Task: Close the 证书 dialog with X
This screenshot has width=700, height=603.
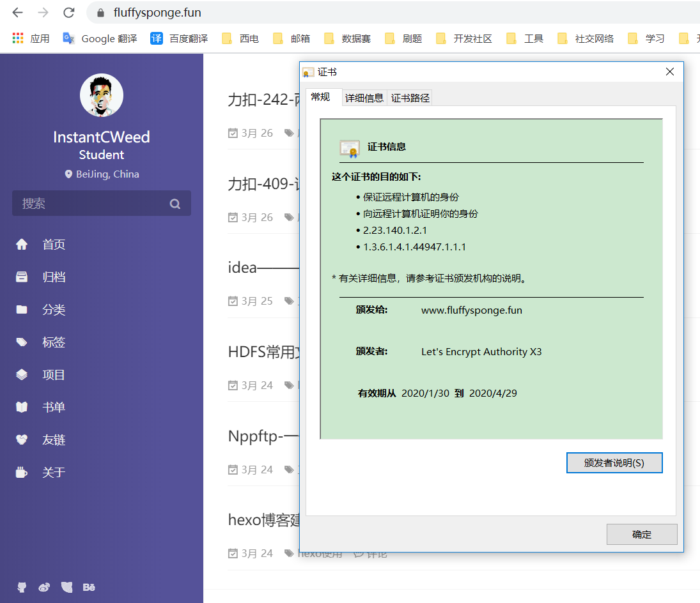Action: [x=670, y=72]
